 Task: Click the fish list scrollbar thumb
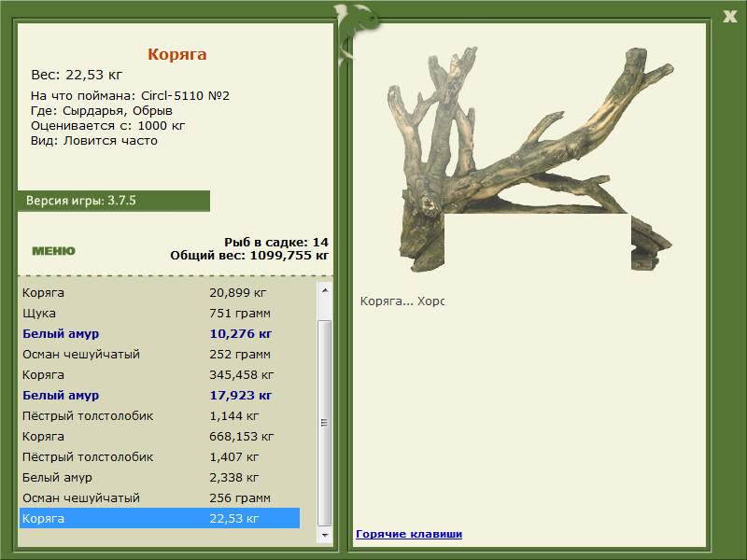tap(325, 423)
